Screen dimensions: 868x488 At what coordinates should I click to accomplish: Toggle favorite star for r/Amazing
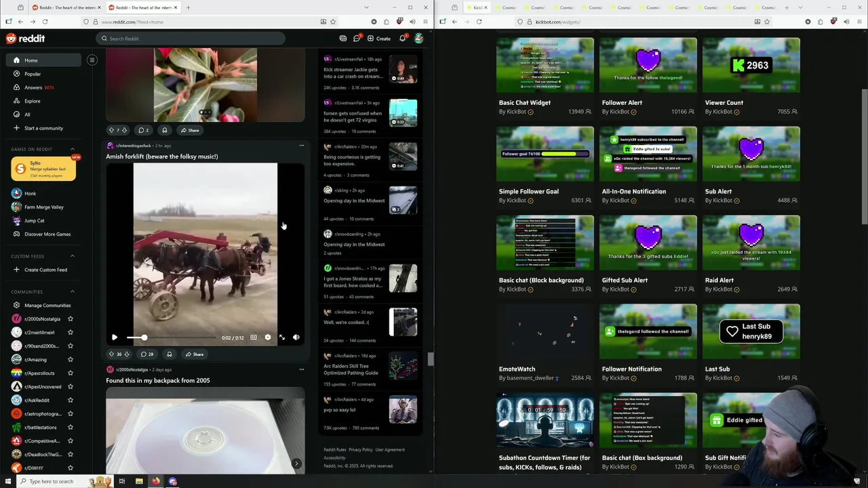[x=71, y=359]
